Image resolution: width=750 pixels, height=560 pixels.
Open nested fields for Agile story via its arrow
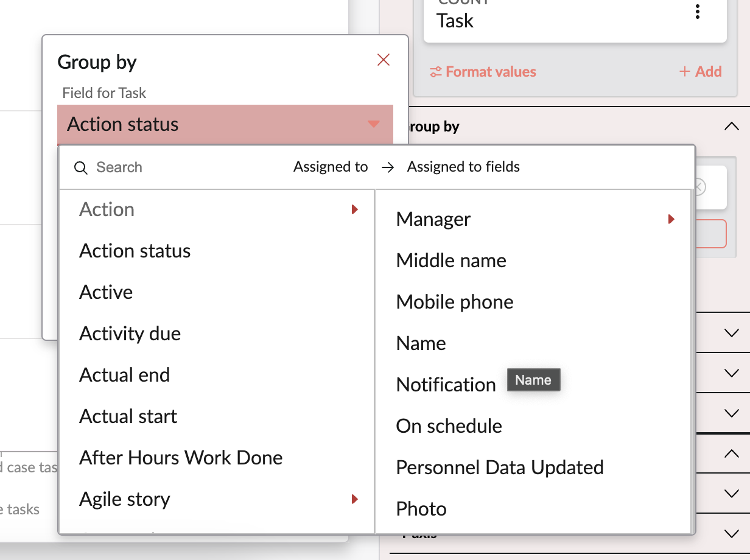355,499
